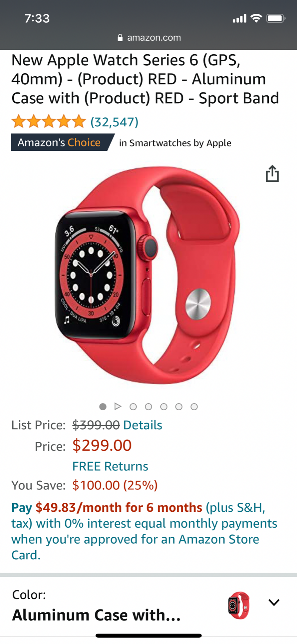Open the FREE Returns link
The image size is (297, 644).
pos(110,466)
